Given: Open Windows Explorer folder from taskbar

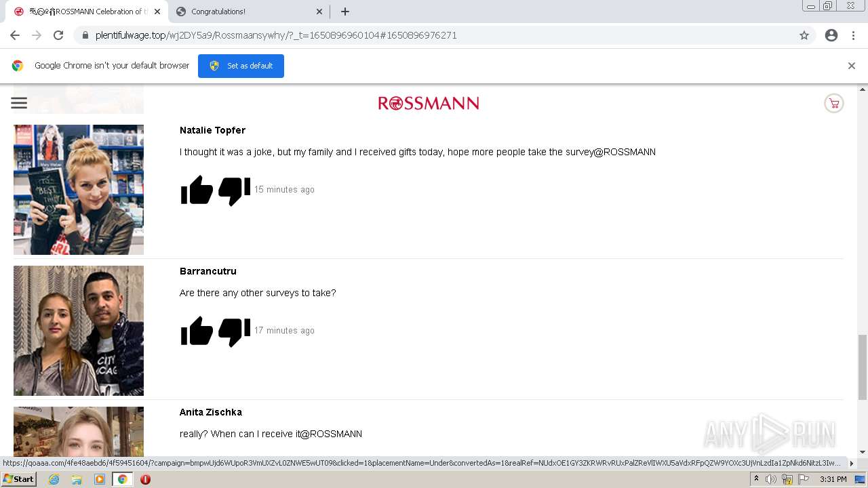Looking at the screenshot, I should coord(77,479).
